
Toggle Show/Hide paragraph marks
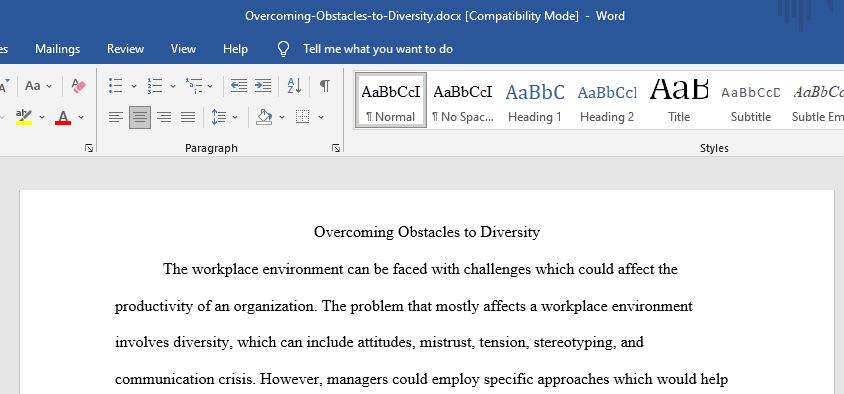point(325,86)
